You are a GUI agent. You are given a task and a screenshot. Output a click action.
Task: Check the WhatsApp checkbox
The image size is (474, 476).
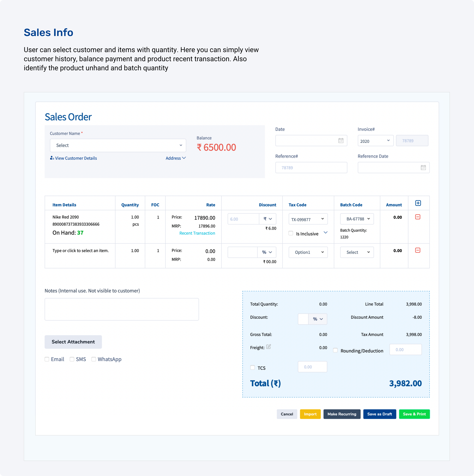(x=94, y=359)
